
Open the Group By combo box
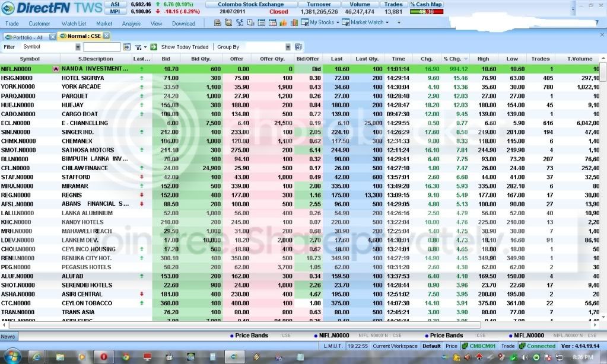point(268,47)
